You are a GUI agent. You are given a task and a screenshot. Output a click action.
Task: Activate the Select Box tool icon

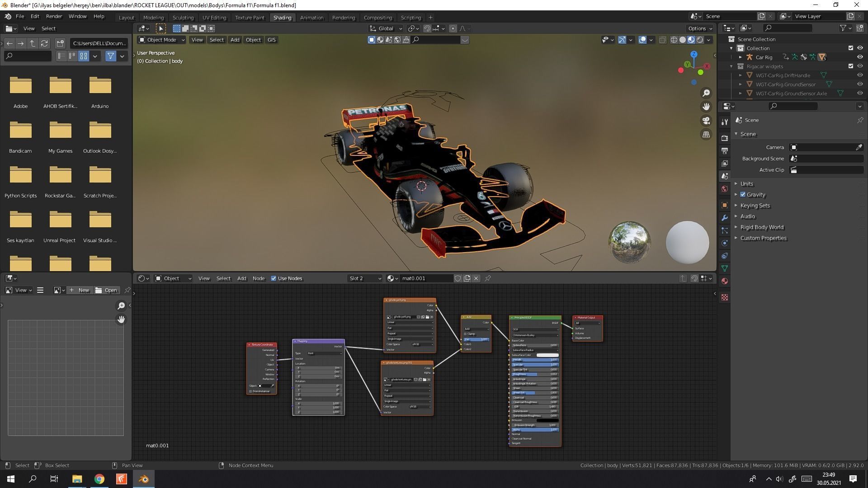point(160,28)
